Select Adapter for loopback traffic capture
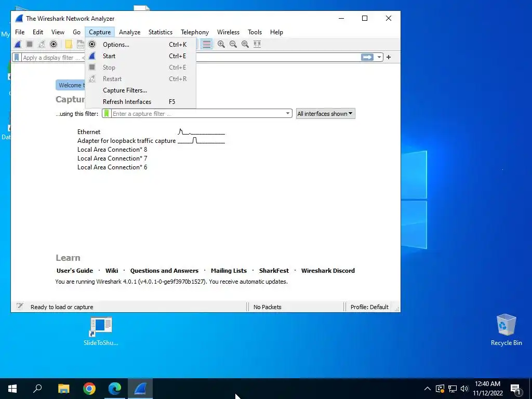532x399 pixels. [127, 141]
